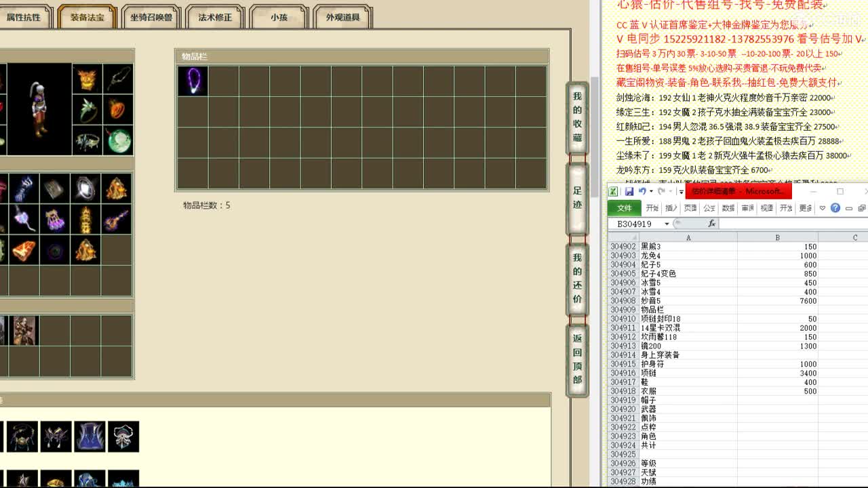Screen dimensions: 868x488
Task: Open the Name Box dropdown showing B304919
Action: pyautogui.click(x=667, y=223)
